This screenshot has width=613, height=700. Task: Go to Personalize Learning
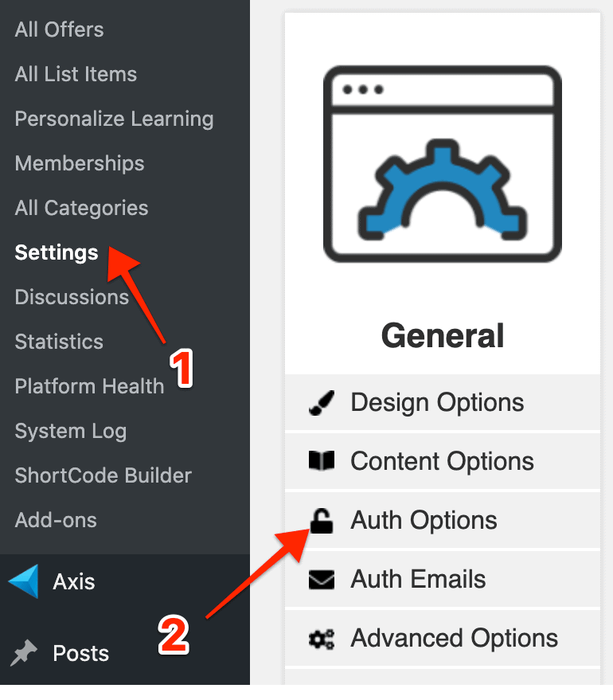(114, 119)
